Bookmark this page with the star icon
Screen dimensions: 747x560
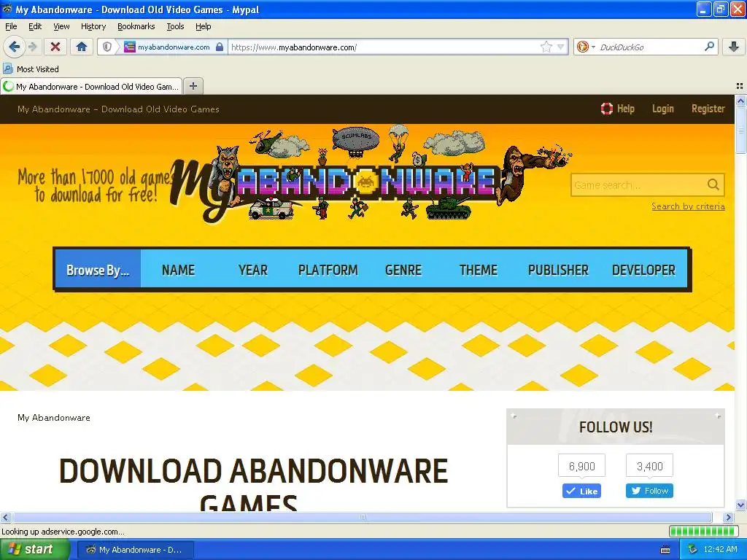click(546, 47)
